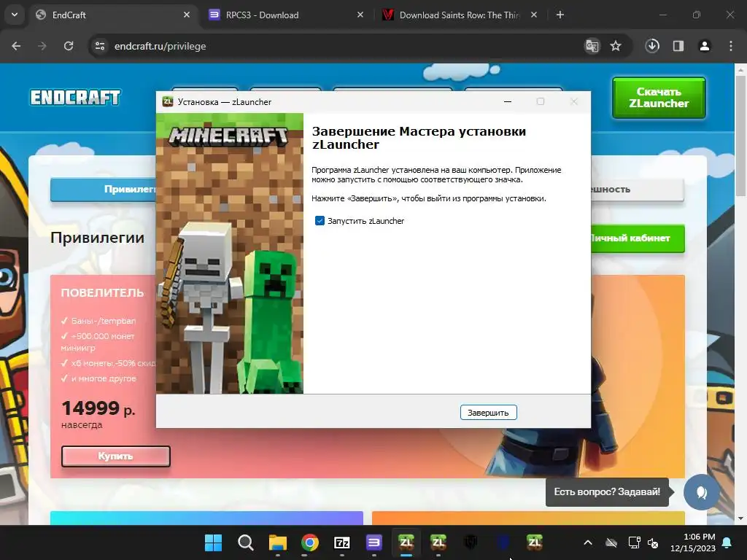Click the Купить button under ПОВЕЛИТЕЛЬ
This screenshot has height=560, width=747.
[116, 456]
